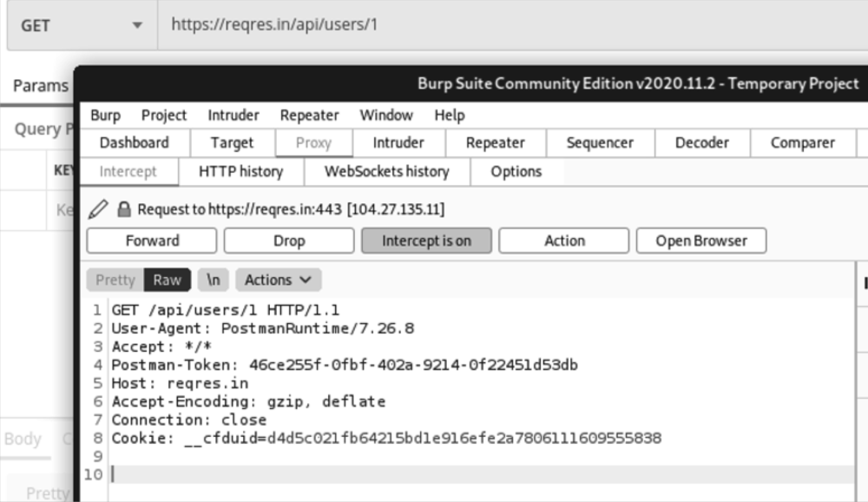868x502 pixels.
Task: Click the Request to https://reqres.in:443 label
Action: [x=291, y=209]
